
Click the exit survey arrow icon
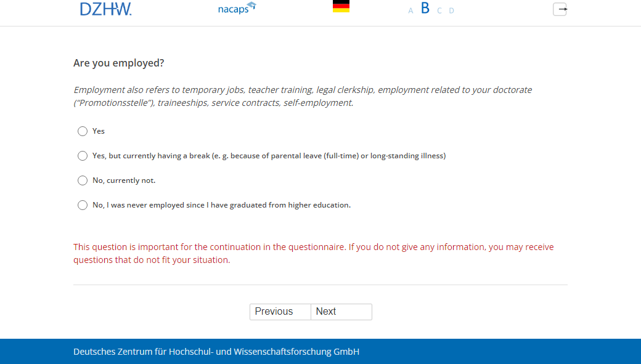[560, 9]
